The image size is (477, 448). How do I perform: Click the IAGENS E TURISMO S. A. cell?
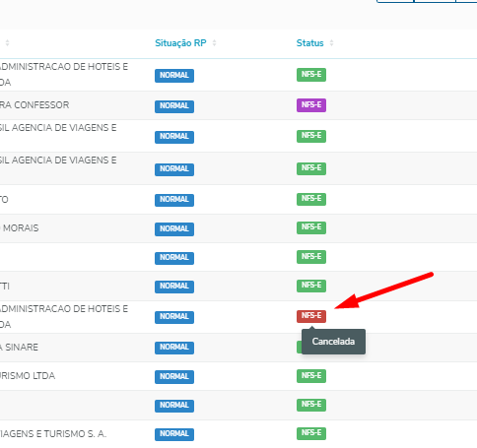(53, 434)
